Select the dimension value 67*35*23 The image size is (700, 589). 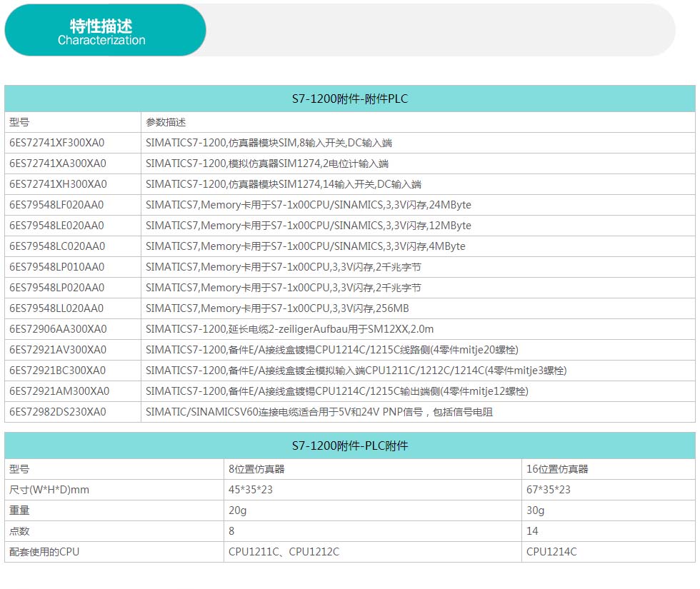(549, 490)
